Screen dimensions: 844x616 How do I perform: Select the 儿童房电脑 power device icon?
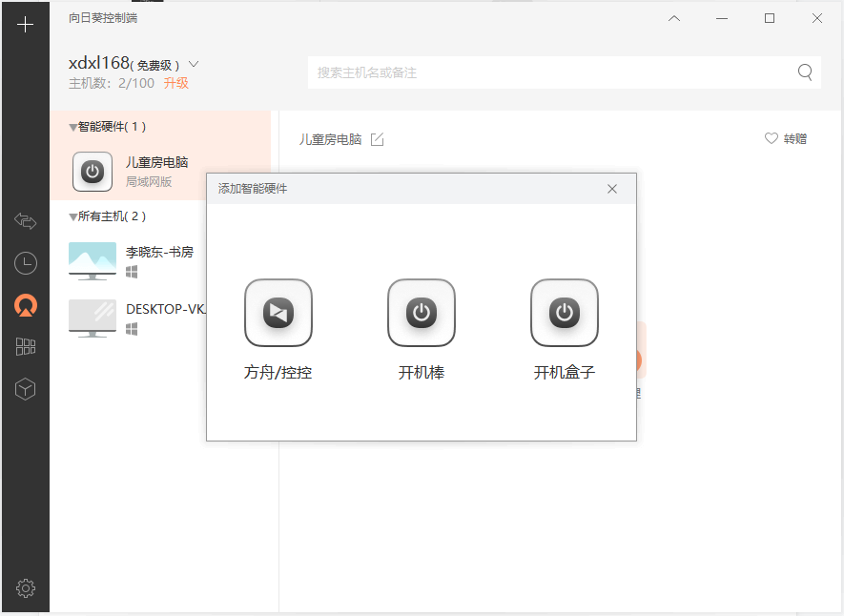(x=93, y=172)
